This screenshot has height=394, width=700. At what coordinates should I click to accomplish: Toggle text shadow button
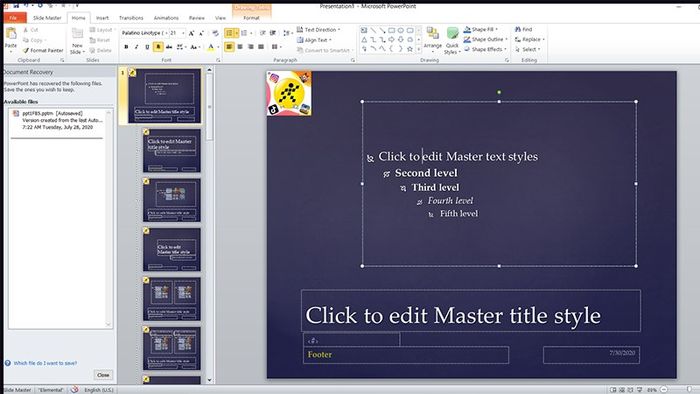tap(158, 47)
